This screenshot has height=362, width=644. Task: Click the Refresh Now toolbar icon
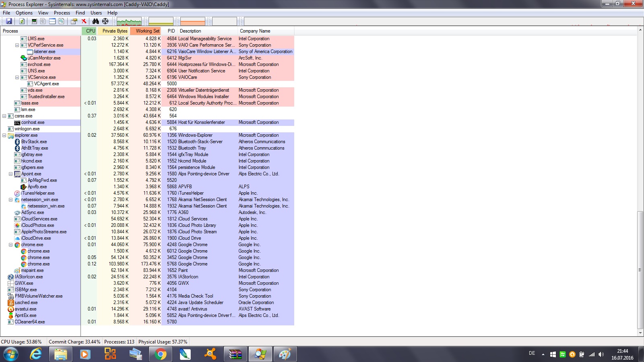pos(22,21)
